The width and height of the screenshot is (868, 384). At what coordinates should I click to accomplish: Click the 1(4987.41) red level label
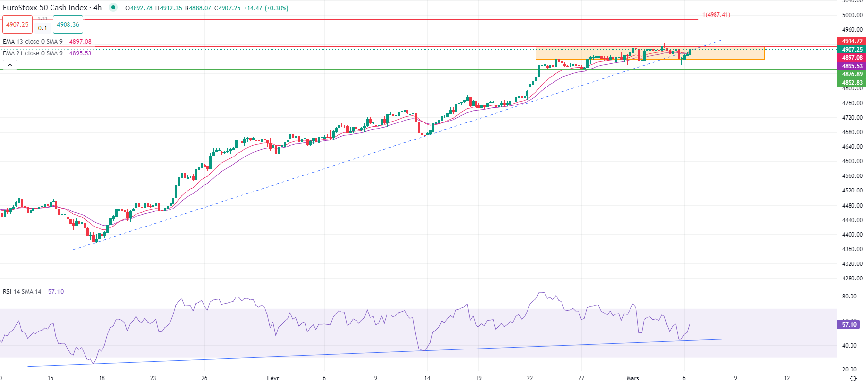(716, 15)
